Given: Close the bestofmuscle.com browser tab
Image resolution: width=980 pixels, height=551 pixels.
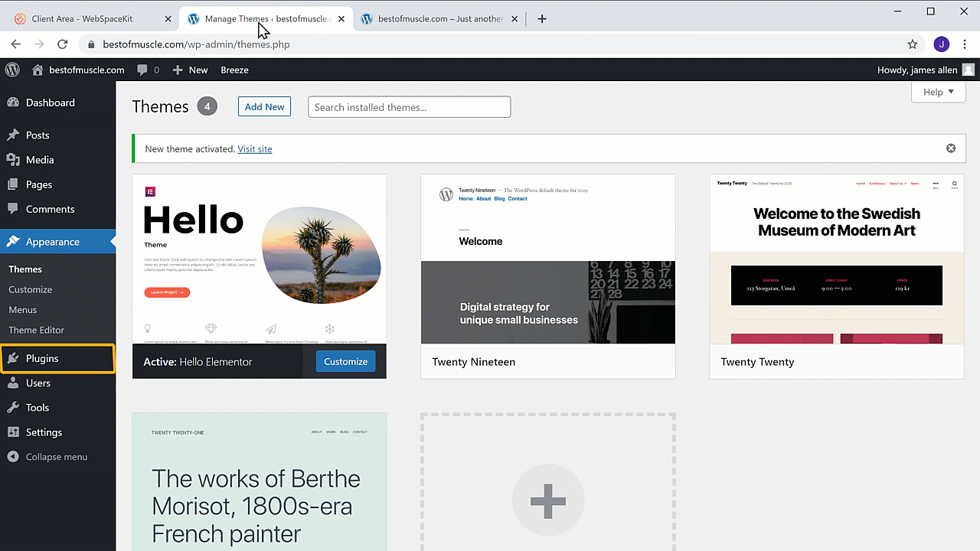Looking at the screenshot, I should tap(514, 18).
